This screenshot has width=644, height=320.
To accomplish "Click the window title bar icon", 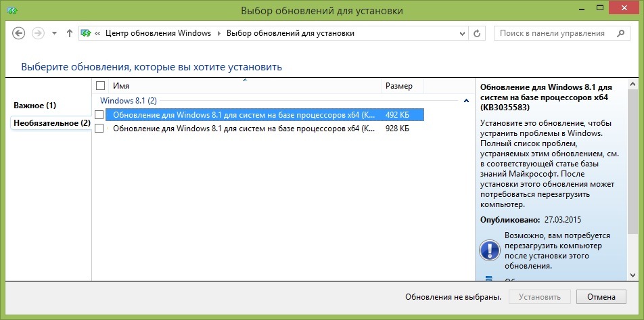I will (11, 10).
